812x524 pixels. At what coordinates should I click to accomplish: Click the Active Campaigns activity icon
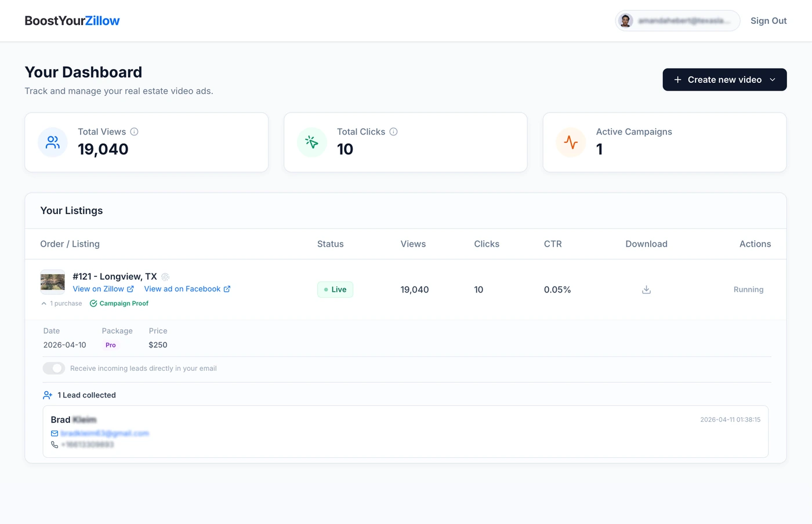coord(571,142)
